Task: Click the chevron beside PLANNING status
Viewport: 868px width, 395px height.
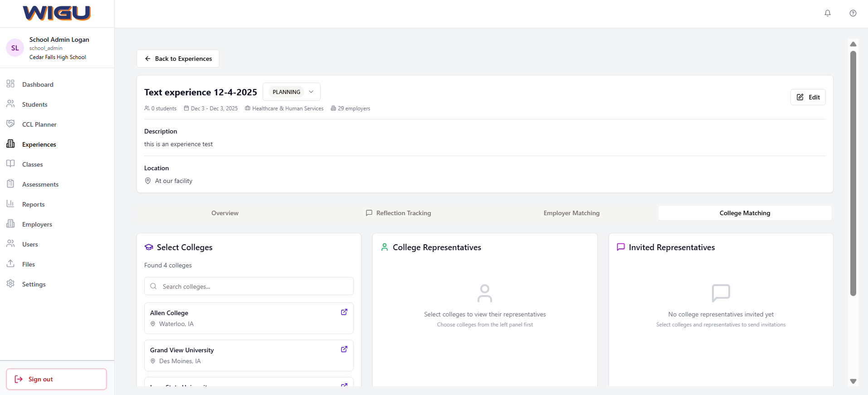Action: pos(311,92)
